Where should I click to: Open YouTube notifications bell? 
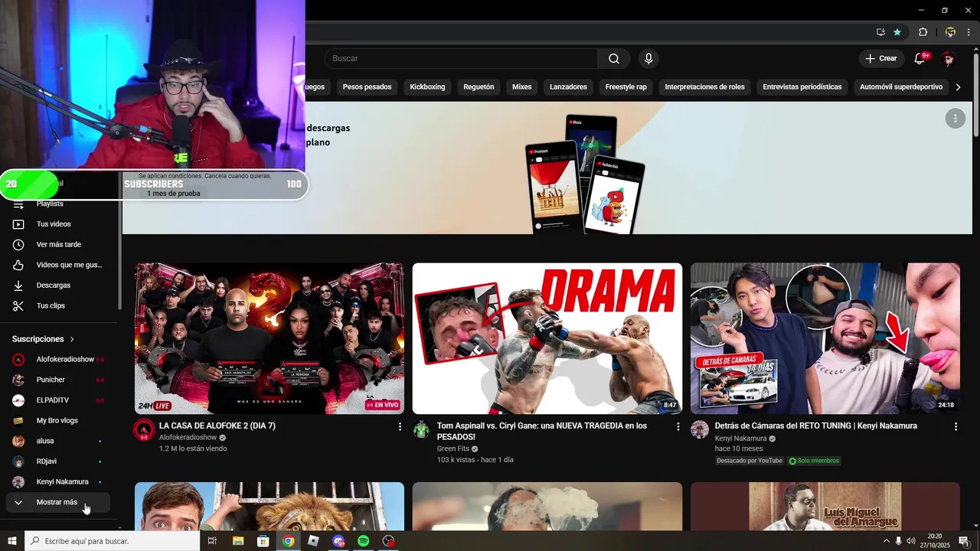click(x=920, y=58)
